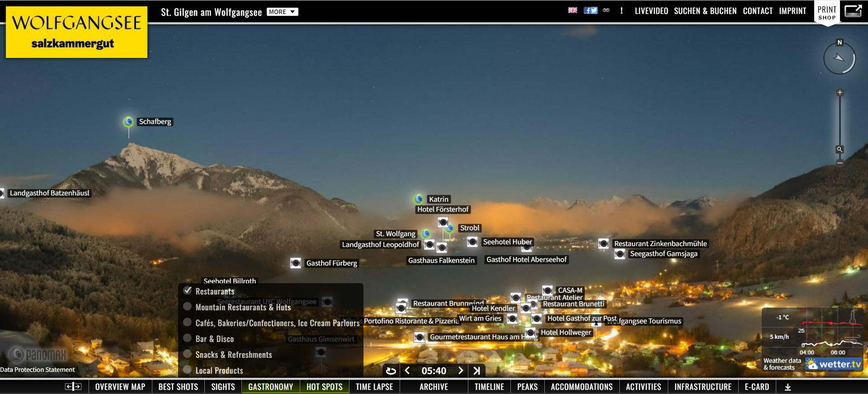Open the CONTACT link
868x394 pixels.
758,11
